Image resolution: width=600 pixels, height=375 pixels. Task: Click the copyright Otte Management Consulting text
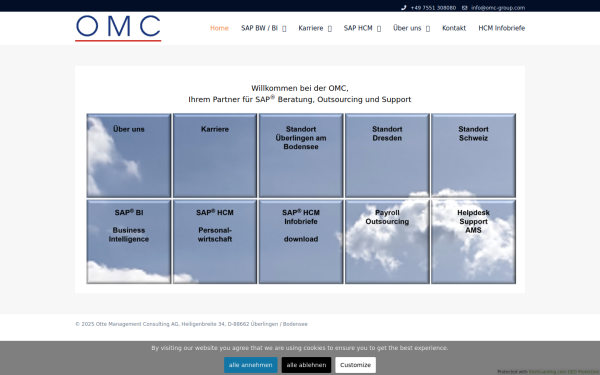tap(191, 324)
